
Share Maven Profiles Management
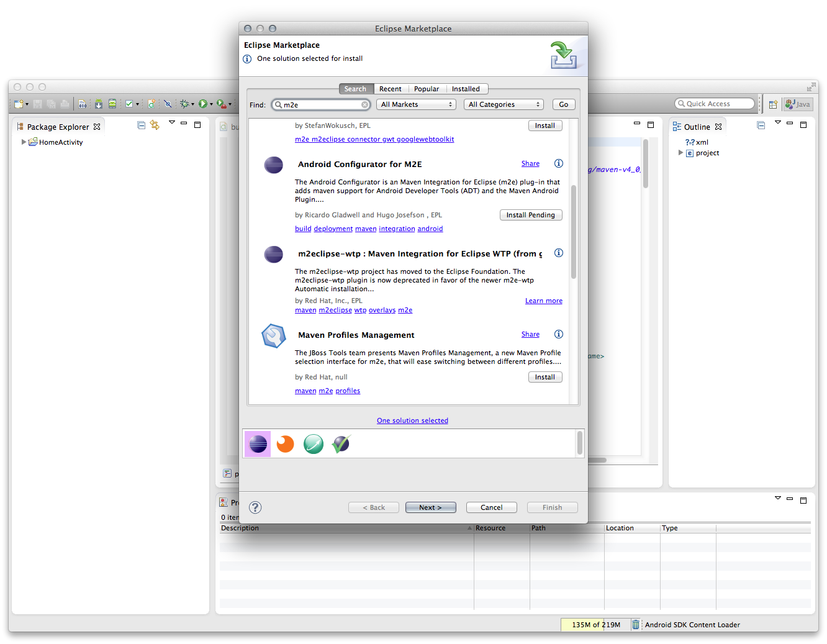[530, 334]
